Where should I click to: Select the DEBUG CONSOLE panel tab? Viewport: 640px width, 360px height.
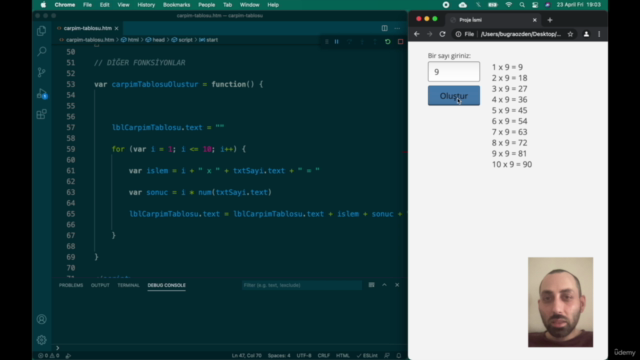167,285
